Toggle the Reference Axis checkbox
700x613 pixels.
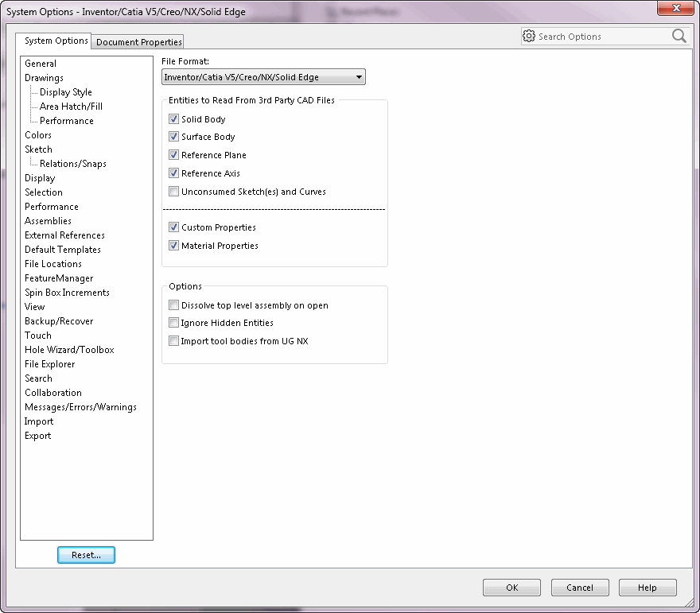(x=173, y=173)
